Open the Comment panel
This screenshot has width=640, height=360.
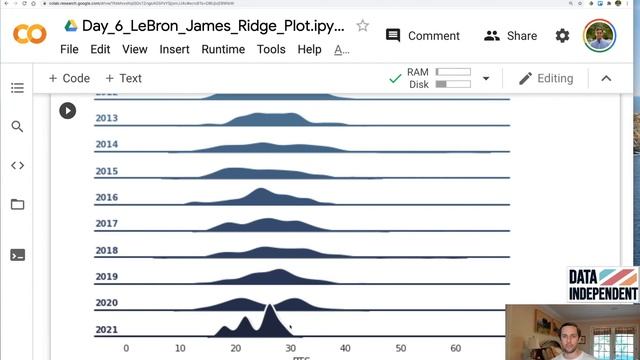tap(423, 36)
